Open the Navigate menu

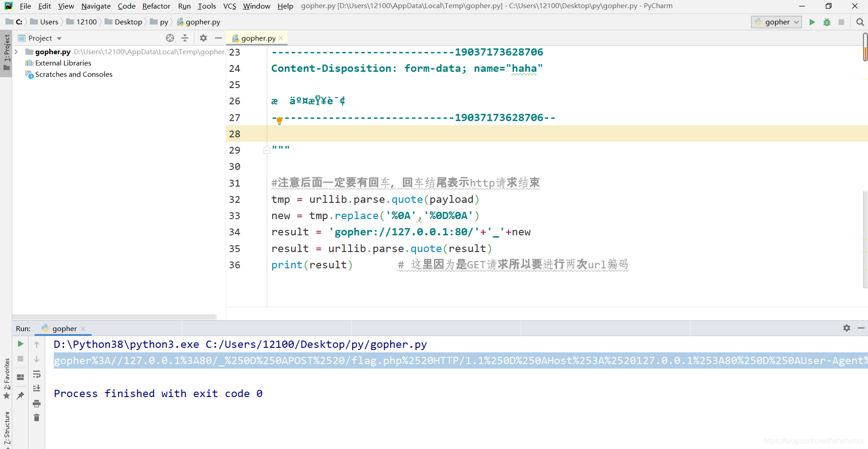(x=96, y=6)
